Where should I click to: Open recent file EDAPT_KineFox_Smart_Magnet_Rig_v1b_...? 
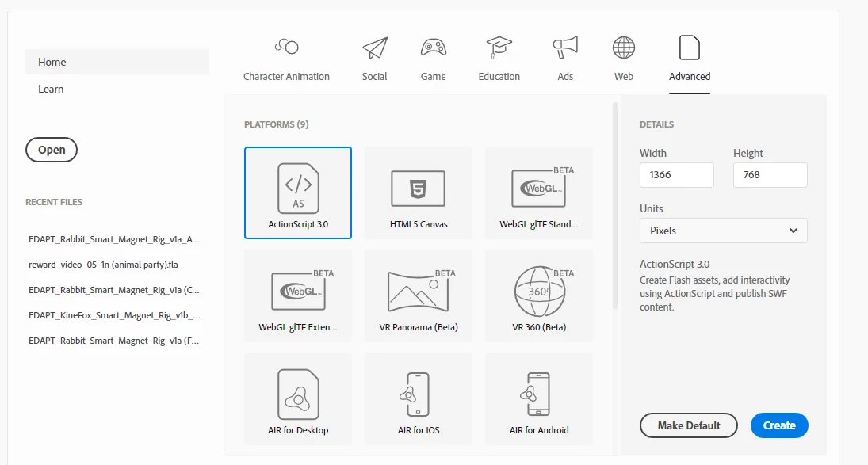[114, 315]
